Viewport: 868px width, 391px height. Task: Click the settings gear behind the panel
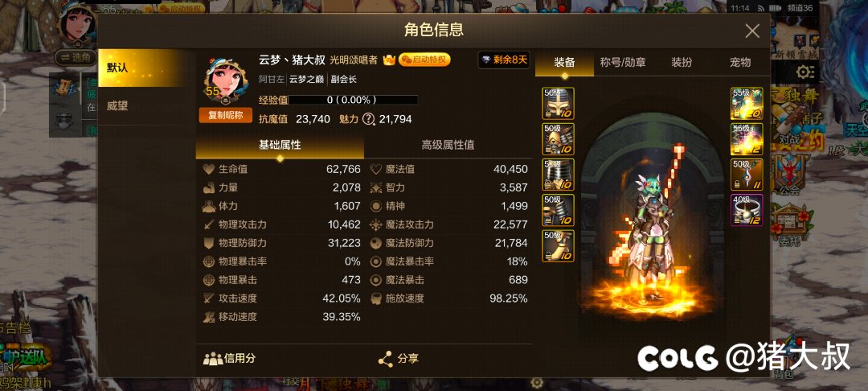point(805,72)
